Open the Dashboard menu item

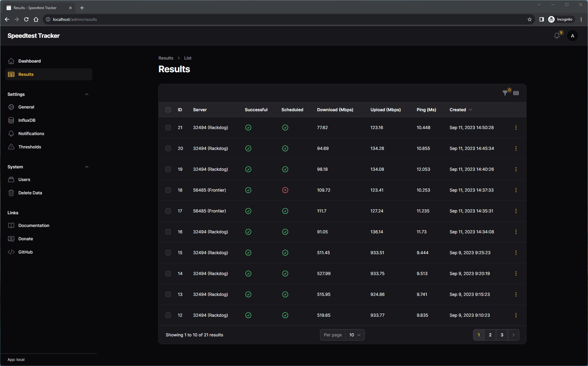tap(29, 61)
